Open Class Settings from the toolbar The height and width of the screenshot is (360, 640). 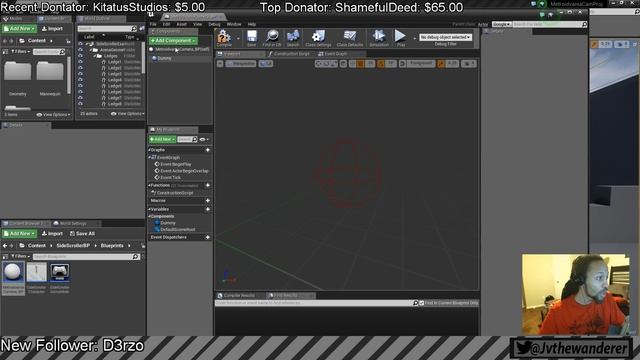point(318,38)
